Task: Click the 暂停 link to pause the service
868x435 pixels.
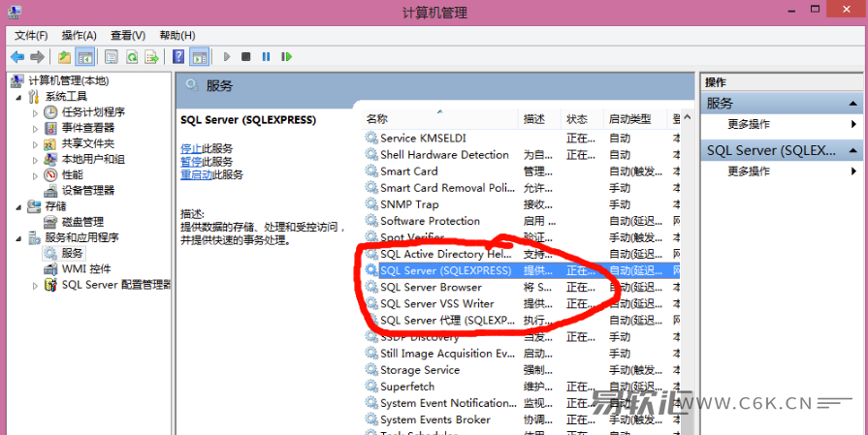Action: pos(191,162)
